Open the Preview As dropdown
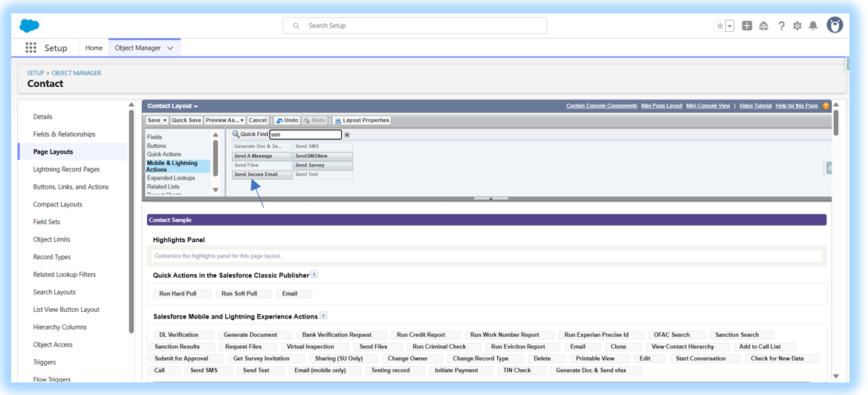Screen dimensions: 868x395 pos(224,120)
